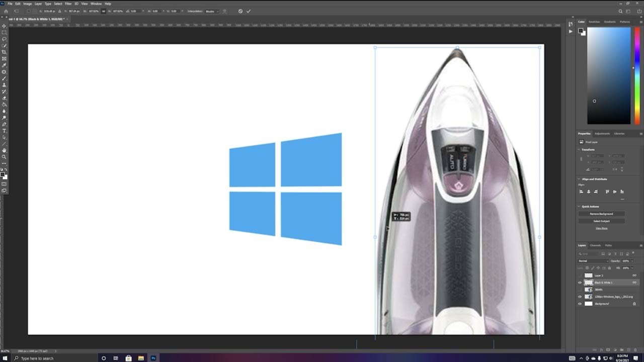This screenshot has width=644, height=362.
Task: Open the Fill dropdown arrow
Action: [x=632, y=268]
